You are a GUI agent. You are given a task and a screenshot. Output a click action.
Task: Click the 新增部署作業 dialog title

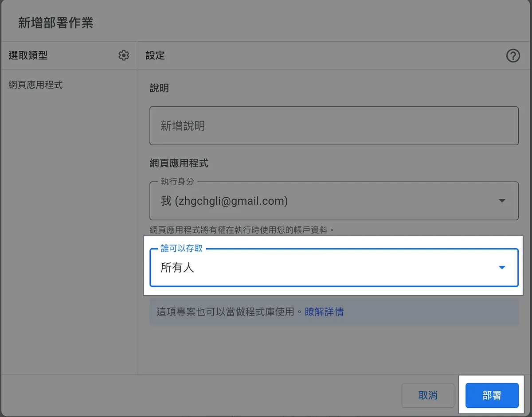pyautogui.click(x=55, y=23)
